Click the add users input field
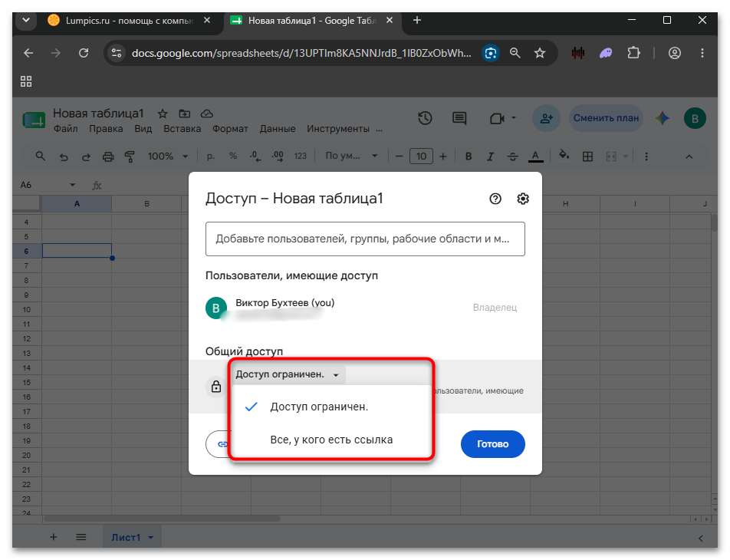The width and height of the screenshot is (730, 560). coord(365,239)
